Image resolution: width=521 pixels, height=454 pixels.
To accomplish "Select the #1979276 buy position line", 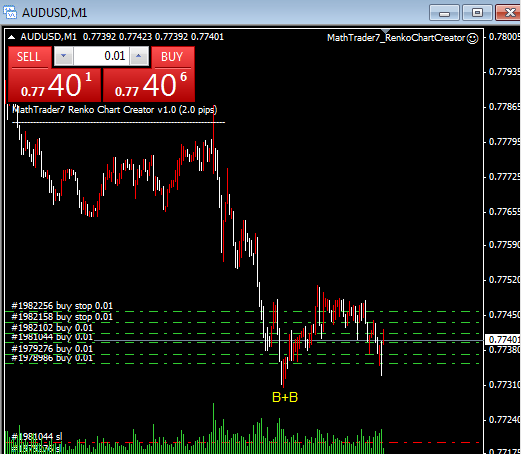I will [52, 349].
